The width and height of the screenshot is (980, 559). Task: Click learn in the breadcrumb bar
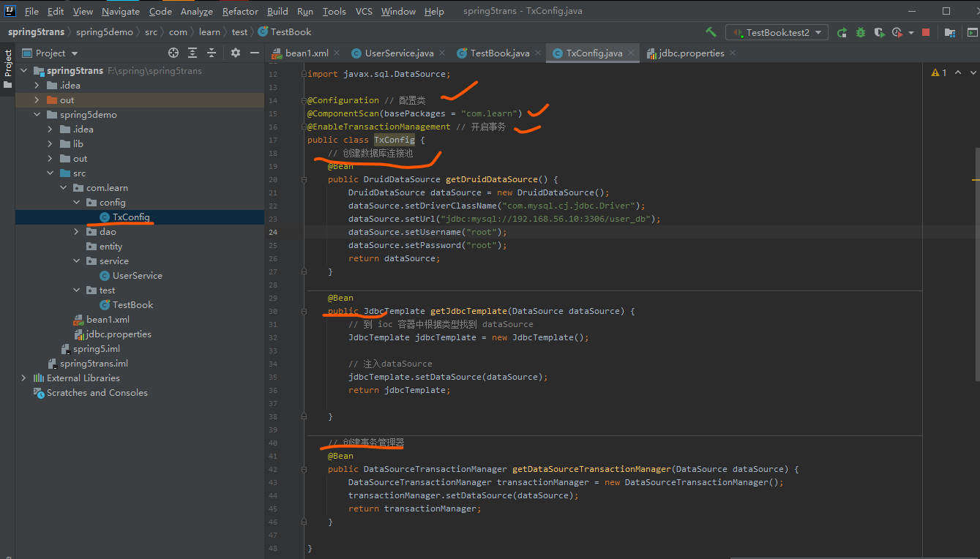point(209,32)
